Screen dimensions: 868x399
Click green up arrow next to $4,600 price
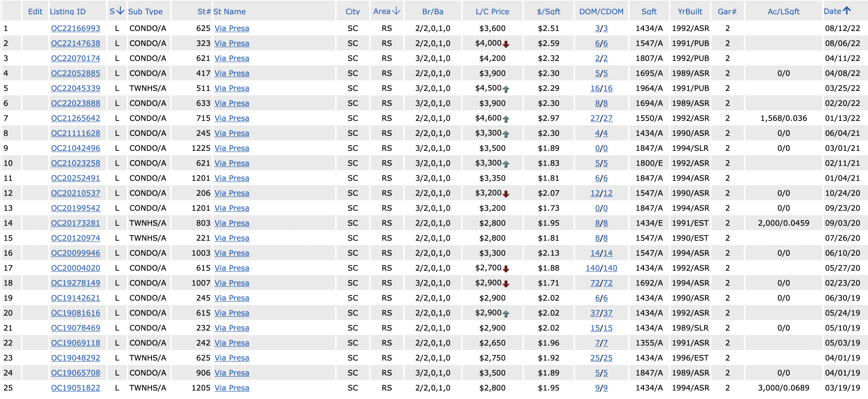[x=506, y=119]
